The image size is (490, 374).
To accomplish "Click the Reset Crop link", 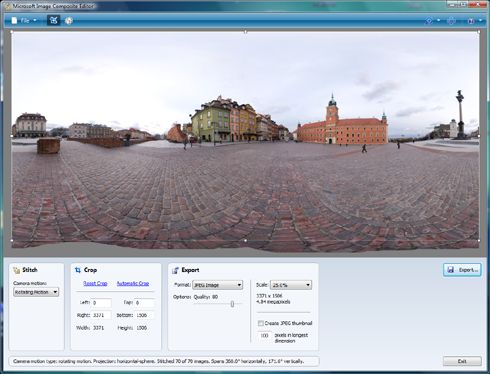I will click(95, 283).
